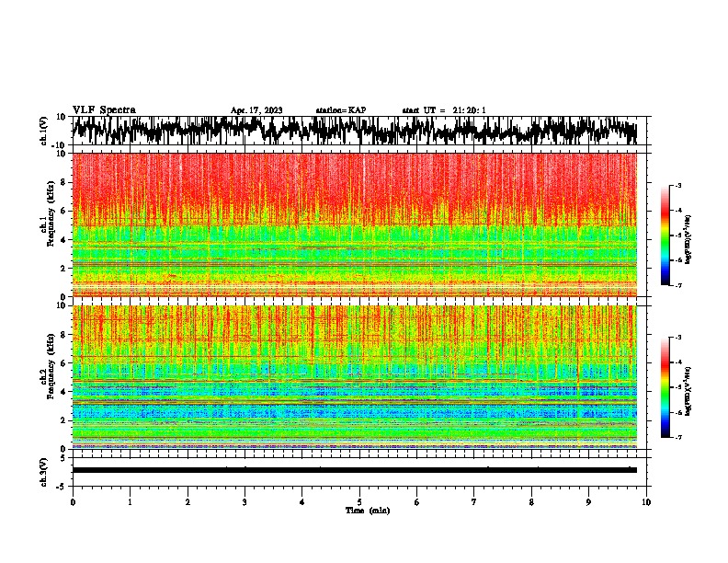
Task: Click time-axis tick label "10"
Action: click(x=646, y=502)
